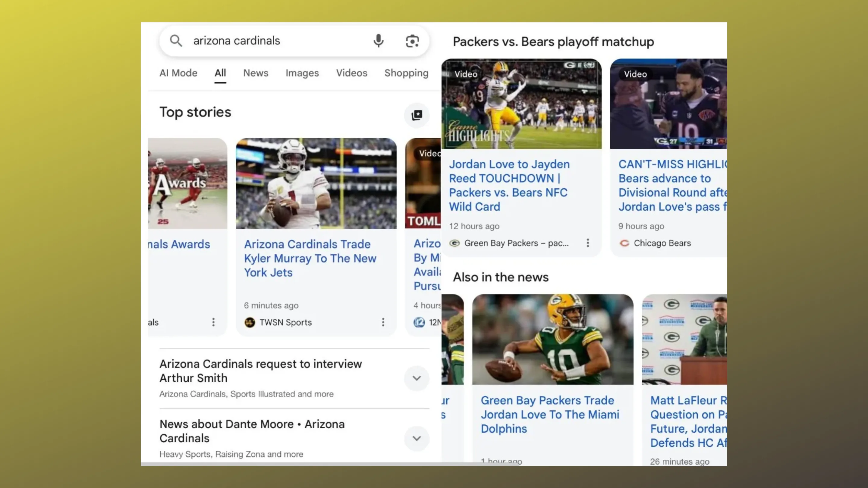Viewport: 868px width, 488px height.
Task: Click the Top stories save collection icon
Action: (417, 115)
